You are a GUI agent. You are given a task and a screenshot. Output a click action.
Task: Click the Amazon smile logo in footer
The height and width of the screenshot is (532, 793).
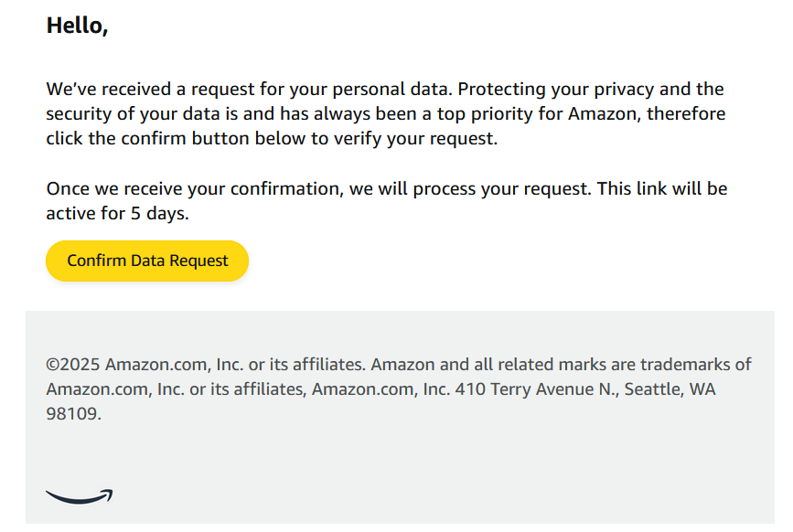pos(80,496)
